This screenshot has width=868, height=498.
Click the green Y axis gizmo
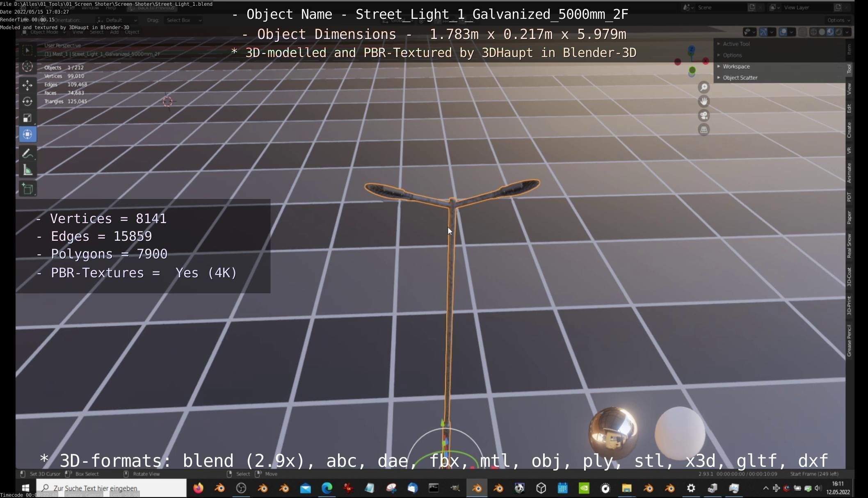tap(692, 71)
